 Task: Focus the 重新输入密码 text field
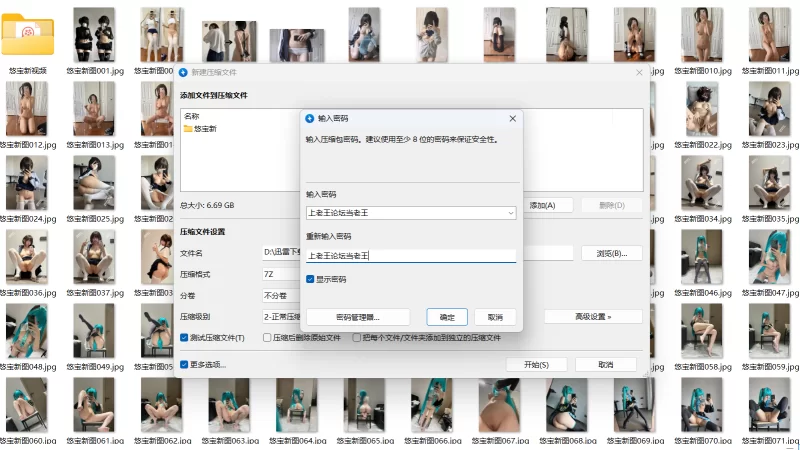tap(411, 256)
